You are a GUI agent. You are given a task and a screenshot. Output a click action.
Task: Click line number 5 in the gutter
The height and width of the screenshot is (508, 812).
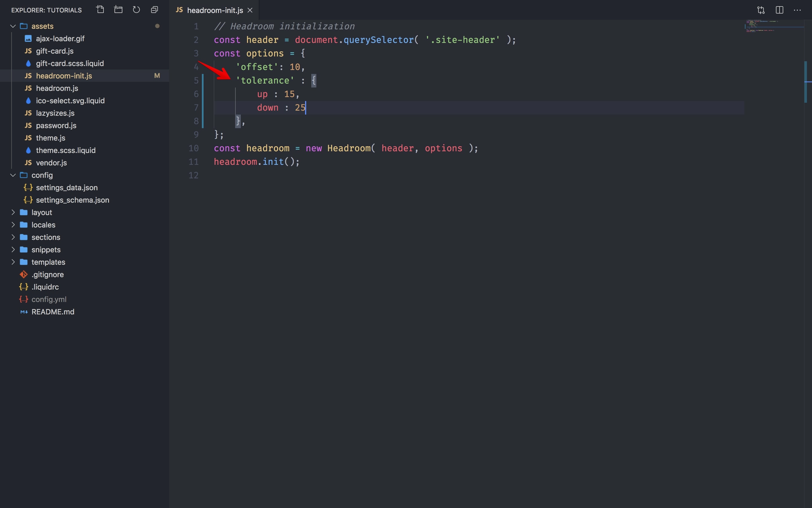[x=196, y=81]
